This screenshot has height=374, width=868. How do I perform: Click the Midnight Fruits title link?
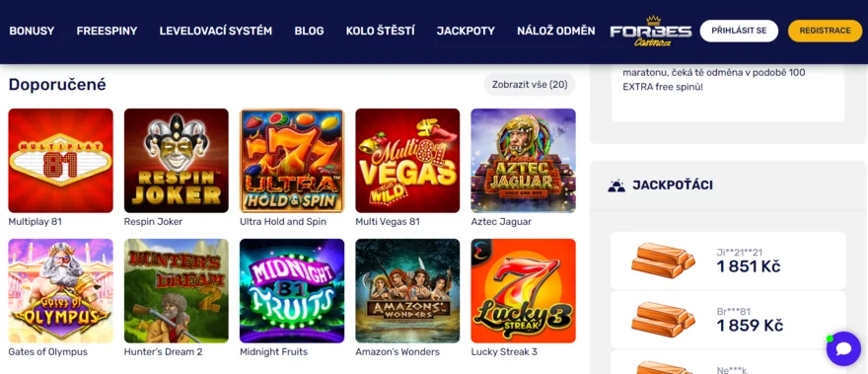(273, 352)
